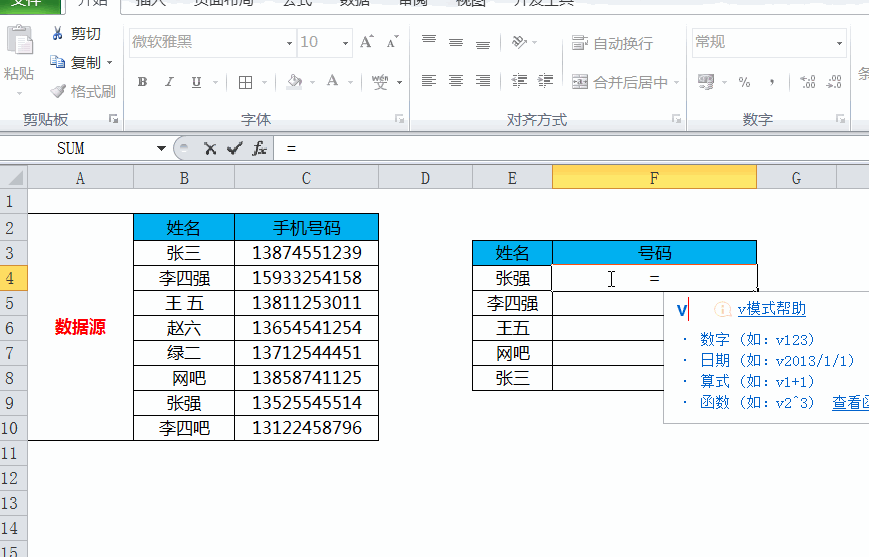
Task: Open the underline style dropdown arrow
Action: click(215, 83)
